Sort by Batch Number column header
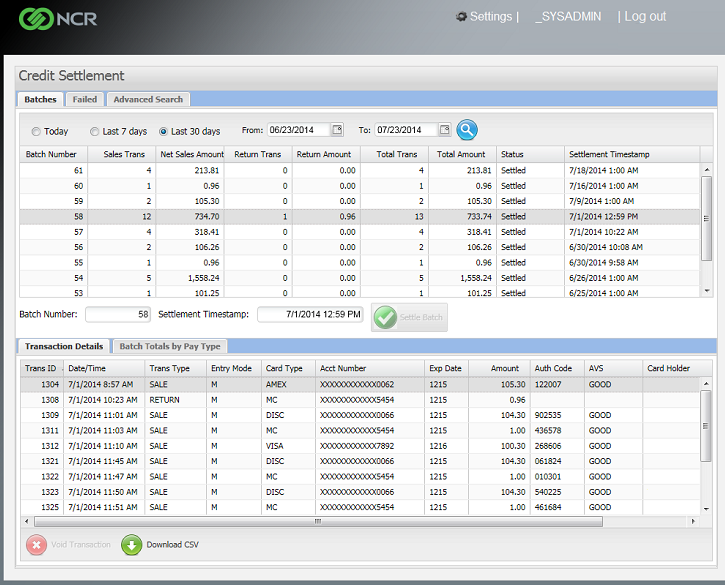725x585 pixels. point(51,154)
